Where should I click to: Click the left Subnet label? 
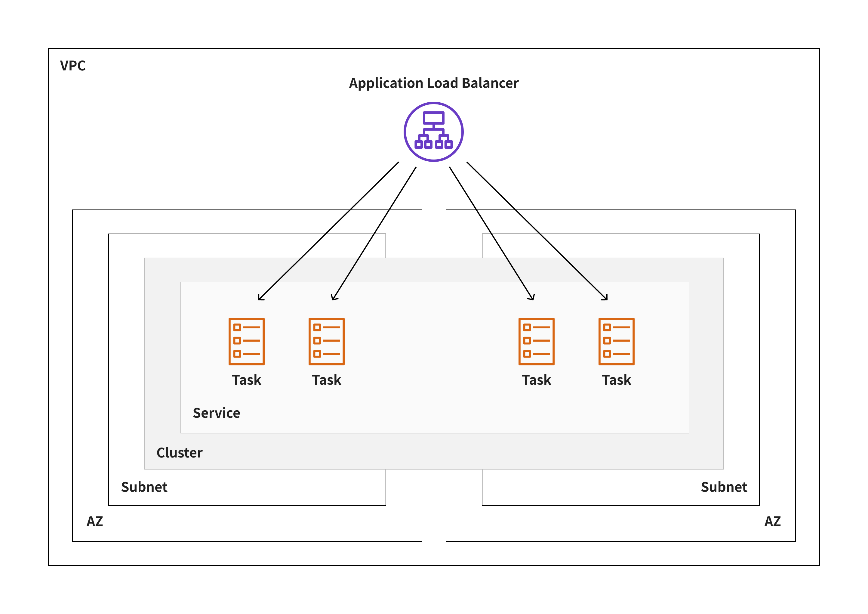point(144,487)
